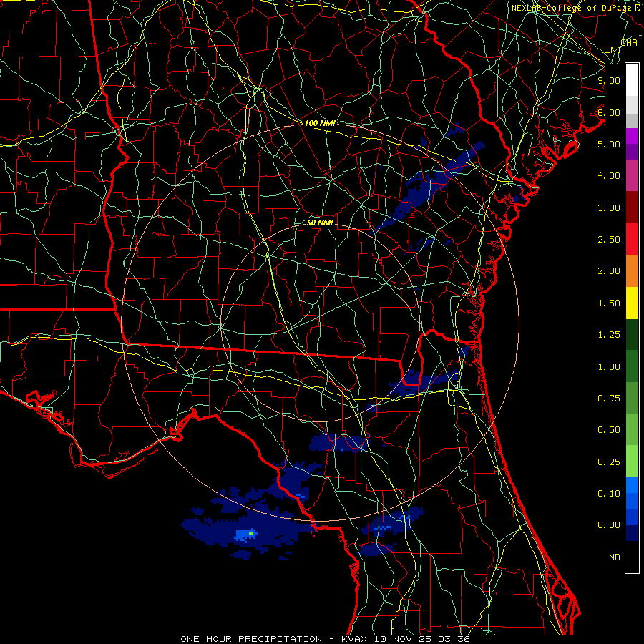Select the 4.00 legend value
The image size is (644, 644).
point(609,176)
